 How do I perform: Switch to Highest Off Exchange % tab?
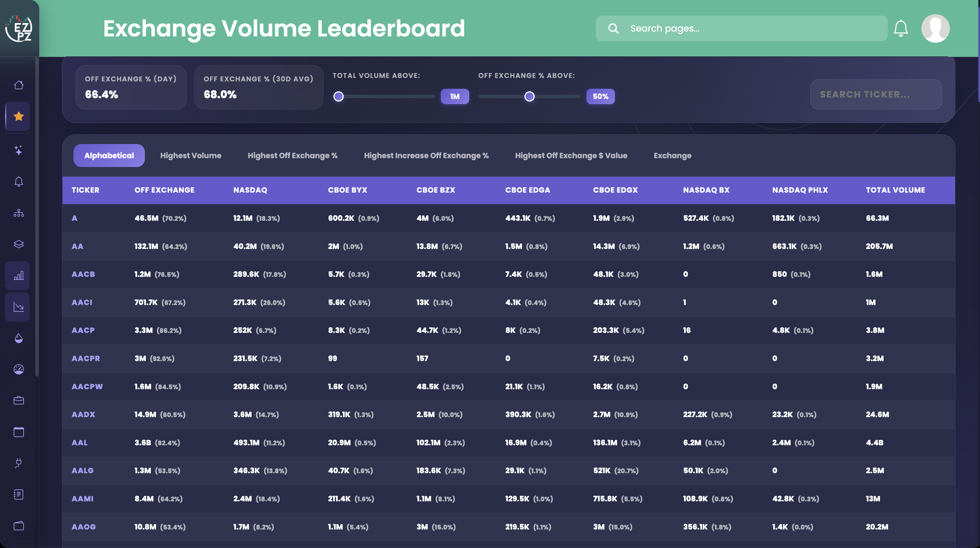(x=293, y=156)
